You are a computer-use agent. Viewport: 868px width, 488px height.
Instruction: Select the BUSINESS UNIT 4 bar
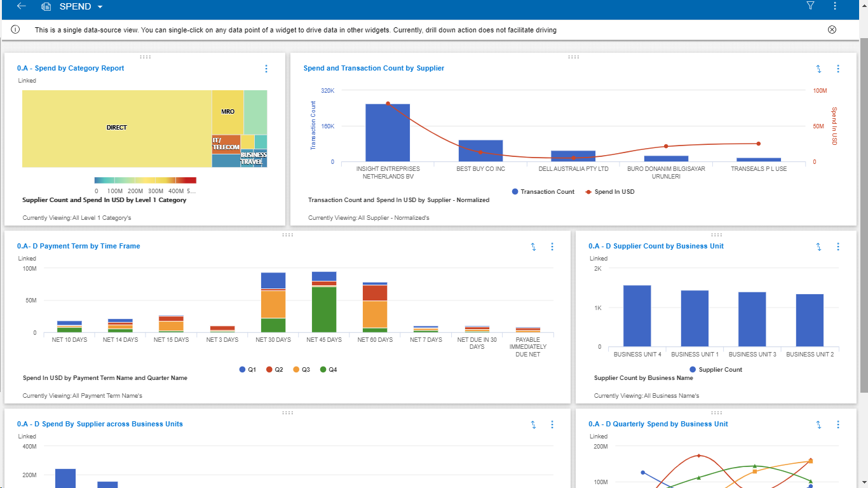(637, 316)
